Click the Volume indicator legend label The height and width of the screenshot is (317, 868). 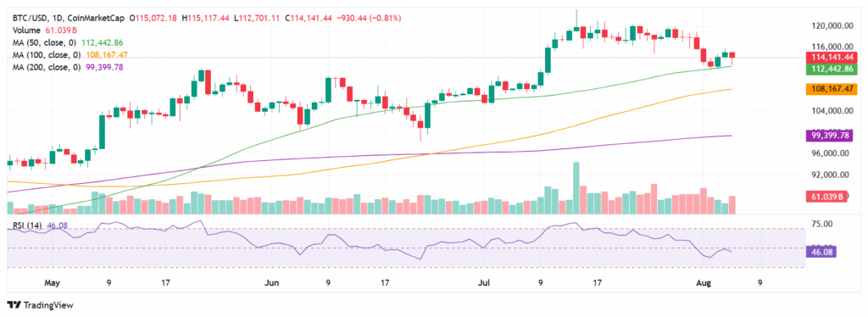[x=26, y=31]
